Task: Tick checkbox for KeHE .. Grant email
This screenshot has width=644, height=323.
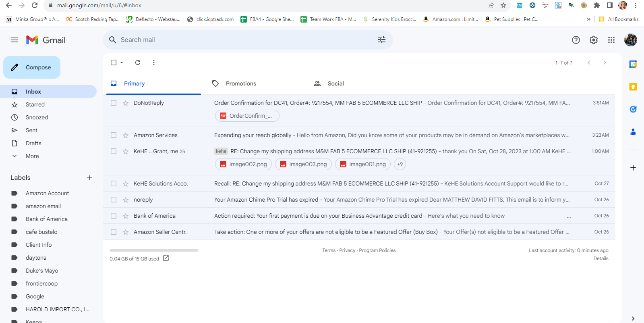Action: tap(114, 151)
